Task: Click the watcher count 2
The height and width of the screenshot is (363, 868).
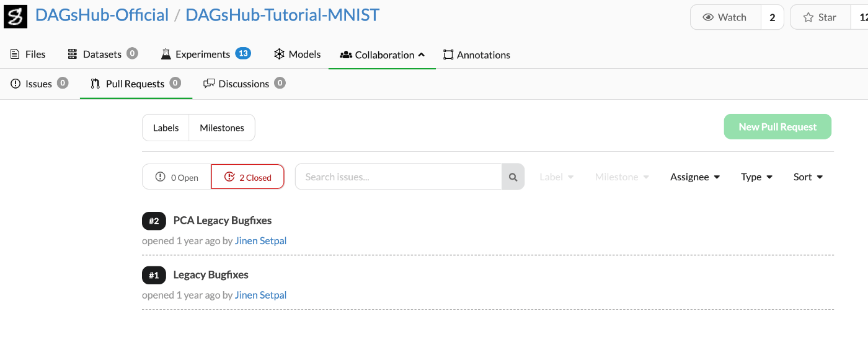Action: coord(773,17)
